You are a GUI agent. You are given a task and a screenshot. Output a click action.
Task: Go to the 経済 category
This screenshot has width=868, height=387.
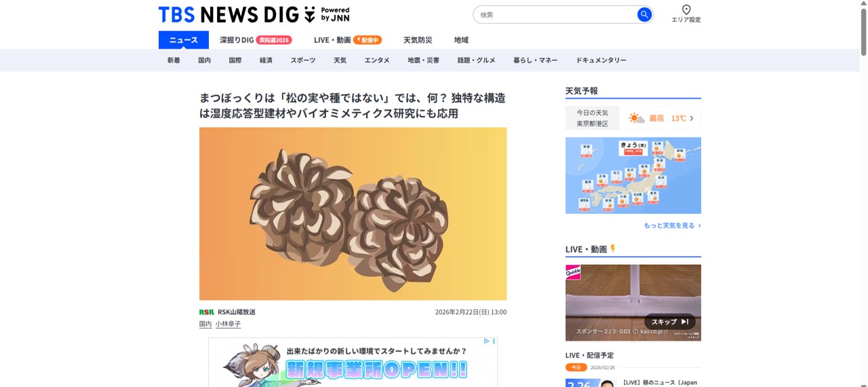[266, 60]
